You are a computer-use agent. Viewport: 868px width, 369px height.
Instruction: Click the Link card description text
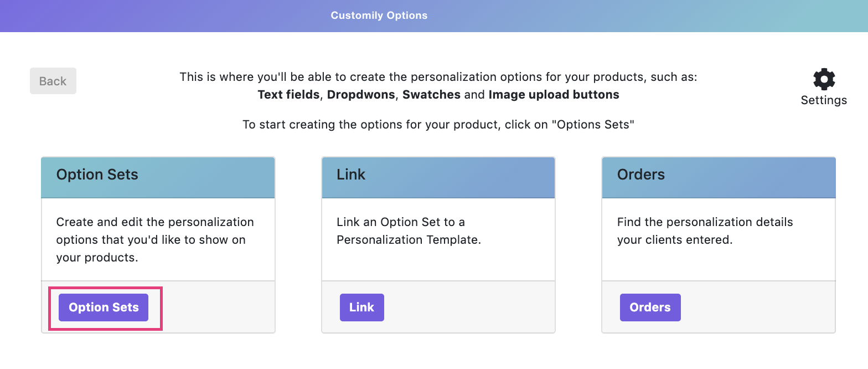click(x=409, y=231)
